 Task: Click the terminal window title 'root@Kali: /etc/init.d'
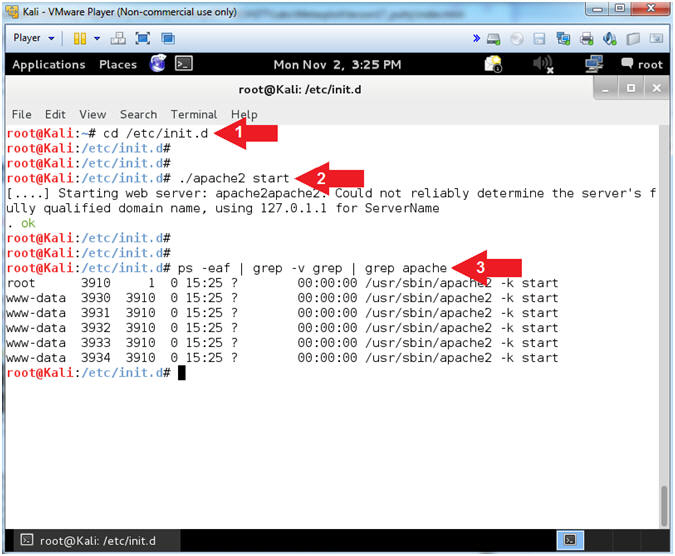[x=300, y=90]
